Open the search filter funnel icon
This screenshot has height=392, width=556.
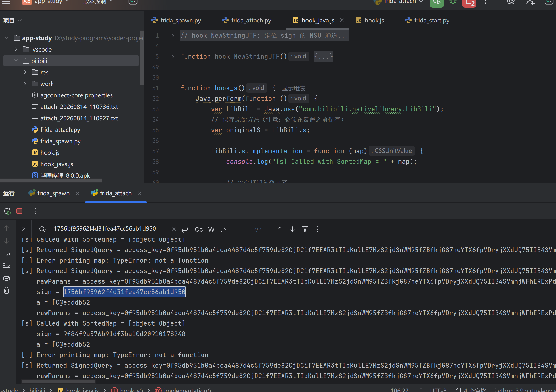click(x=305, y=229)
